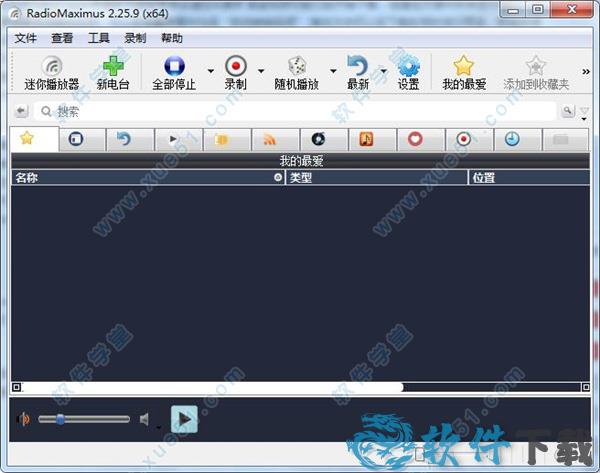The image size is (600, 473).
Task: Click the back arrow beside search box
Action: [21, 111]
